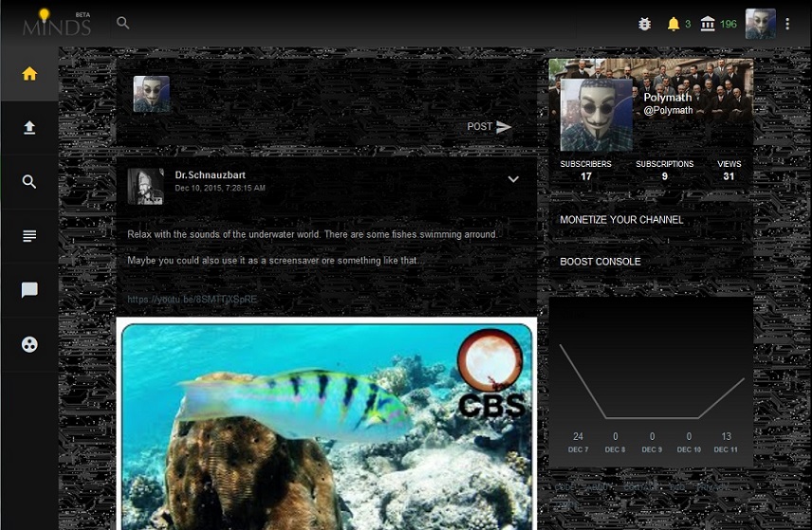Open the messenger chat bubble icon

pyautogui.click(x=29, y=290)
